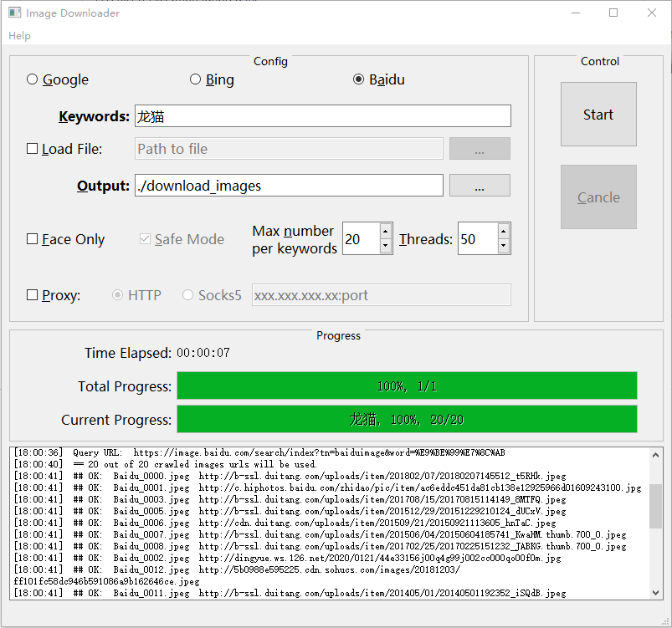
Task: Click the Max number value field
Action: (361, 238)
